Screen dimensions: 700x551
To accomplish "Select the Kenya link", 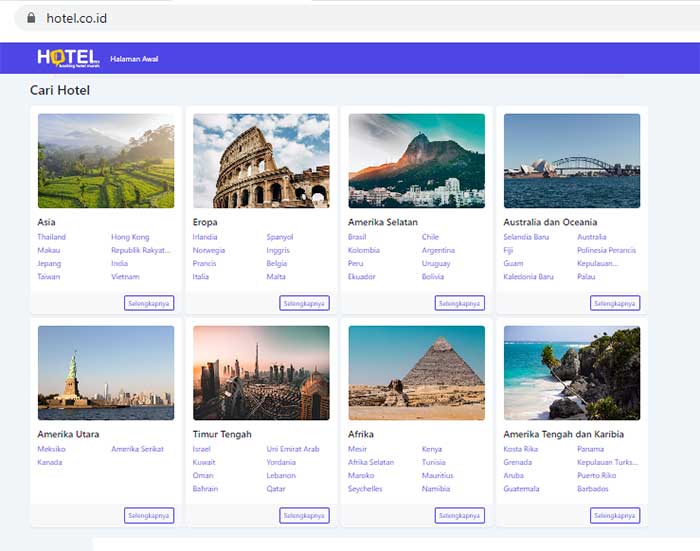I will (x=432, y=449).
